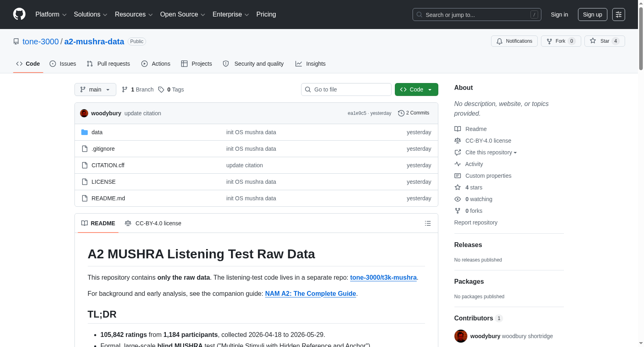Open the Actions tab
644x347 pixels.
(x=156, y=64)
